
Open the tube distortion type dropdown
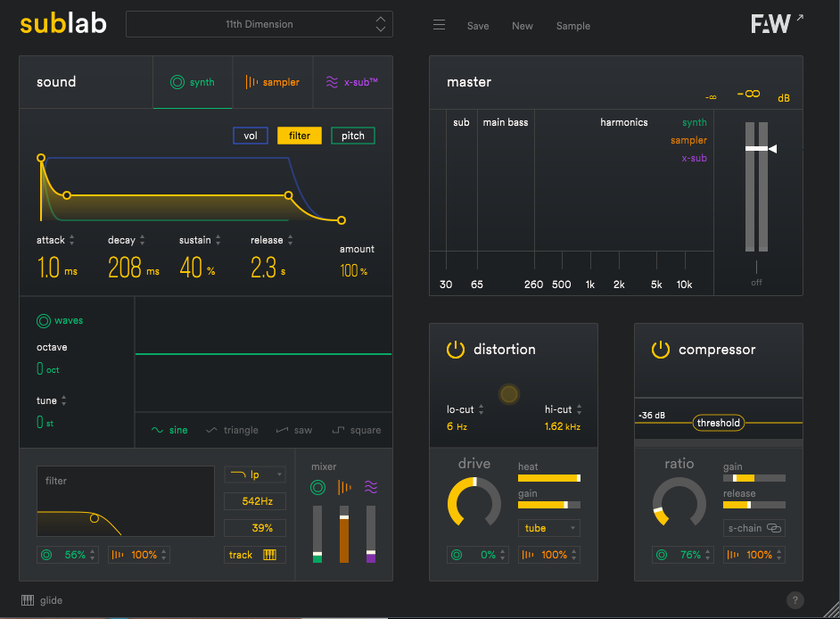click(x=549, y=528)
